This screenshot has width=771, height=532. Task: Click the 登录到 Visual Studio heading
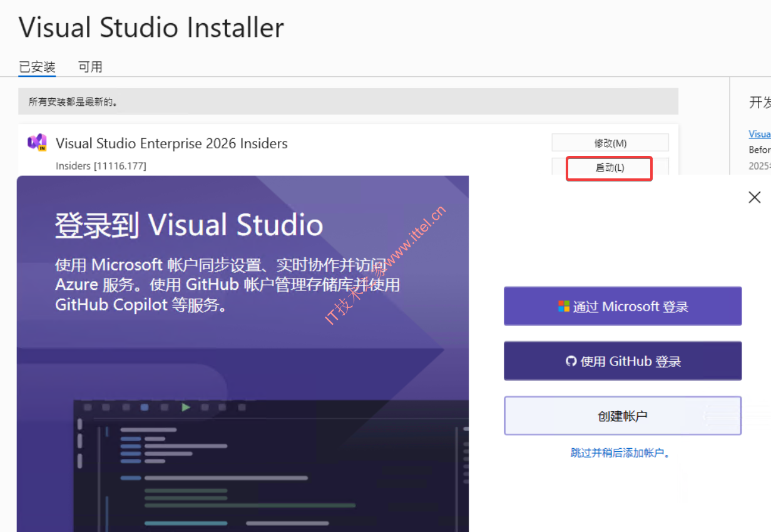[189, 225]
